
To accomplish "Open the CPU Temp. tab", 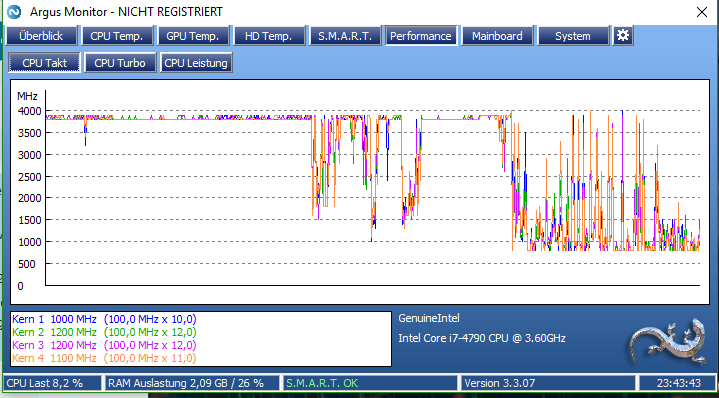I will [116, 36].
